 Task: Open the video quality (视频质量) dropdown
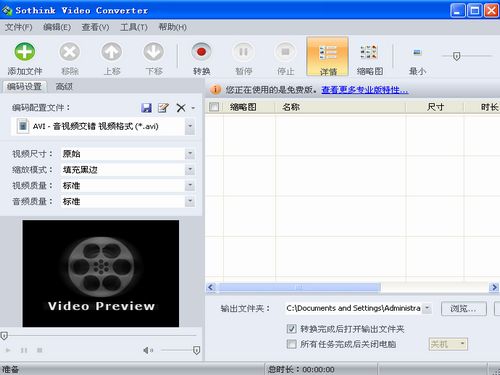click(x=190, y=185)
